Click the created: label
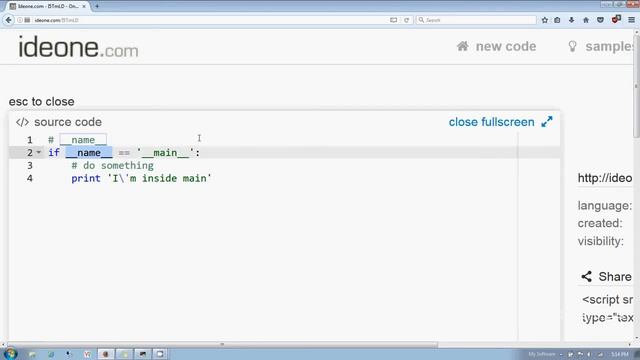The width and height of the screenshot is (640, 360). point(600,223)
